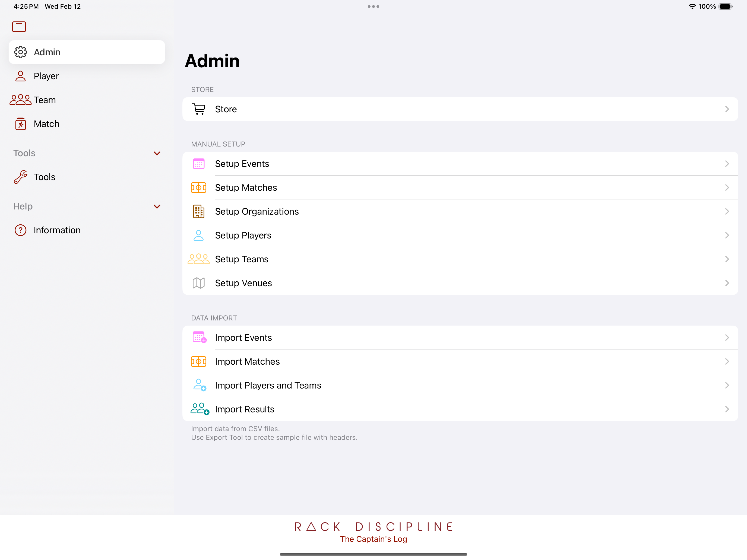
Task: Click the Import Players and Teams icon
Action: pyautogui.click(x=200, y=385)
